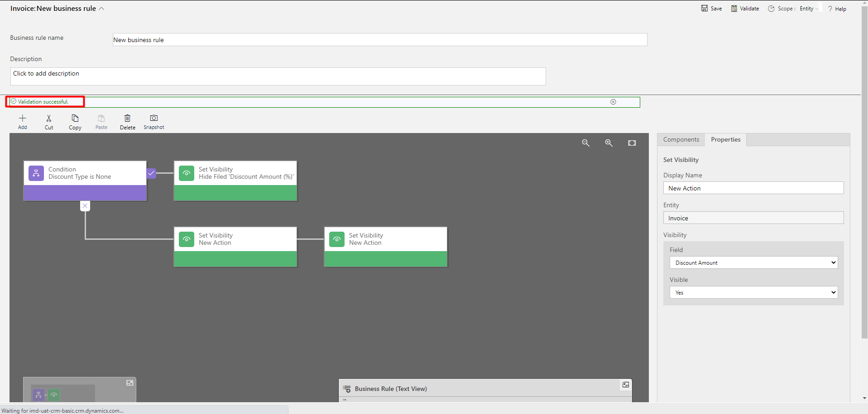Viewport: 868px width, 414px height.
Task: Select the Cut tool in the designer toolbar
Action: (x=48, y=121)
